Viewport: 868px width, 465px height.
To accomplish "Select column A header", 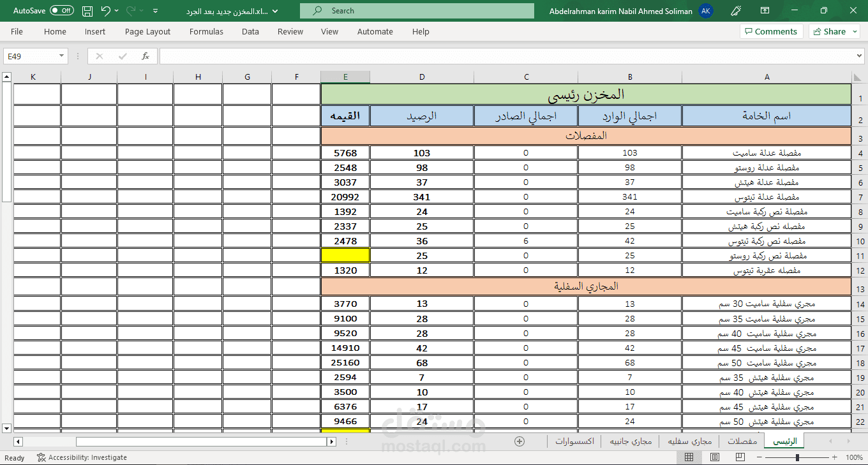I will 767,77.
